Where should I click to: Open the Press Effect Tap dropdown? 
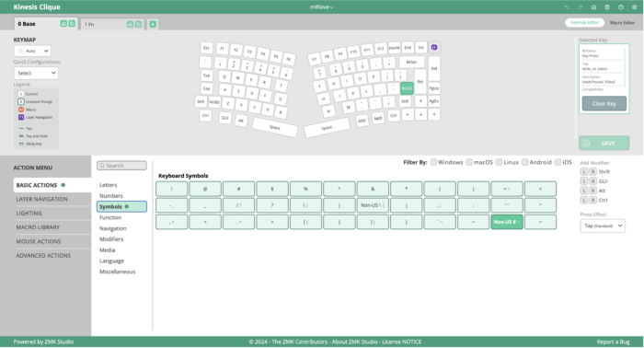click(603, 226)
